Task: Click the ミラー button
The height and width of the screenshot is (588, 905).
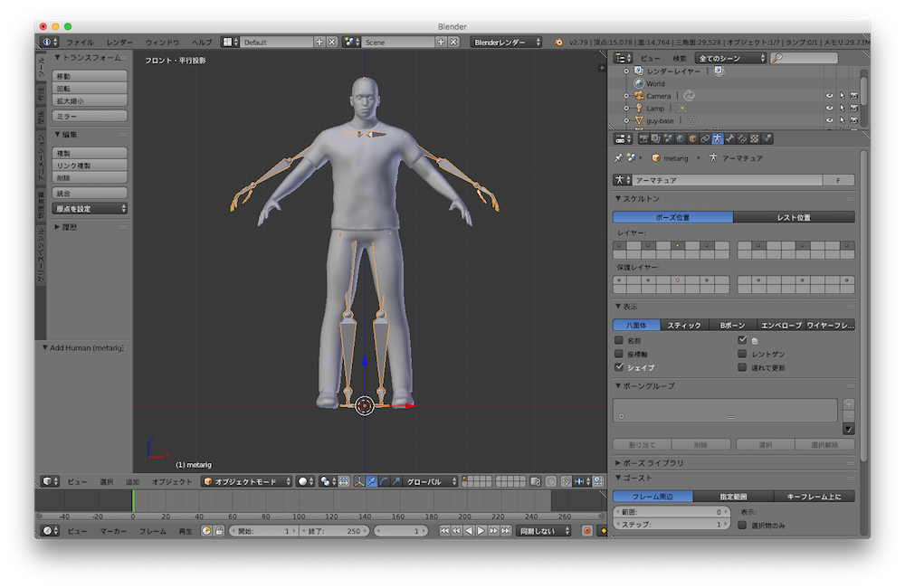Action: [x=90, y=117]
